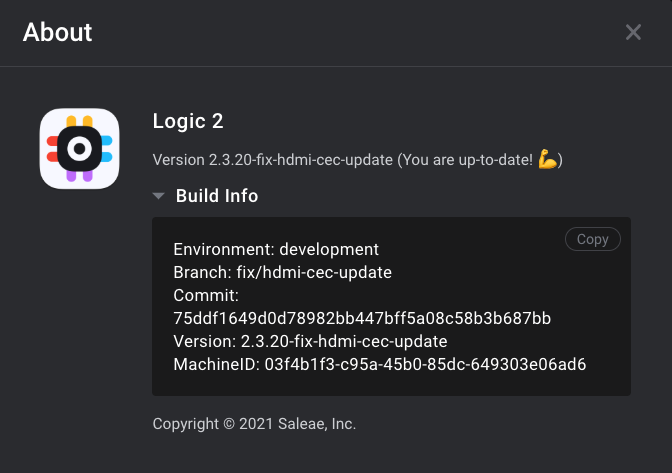Click the yellow pins on the logo
Image resolution: width=672 pixels, height=473 pixels.
click(79, 121)
